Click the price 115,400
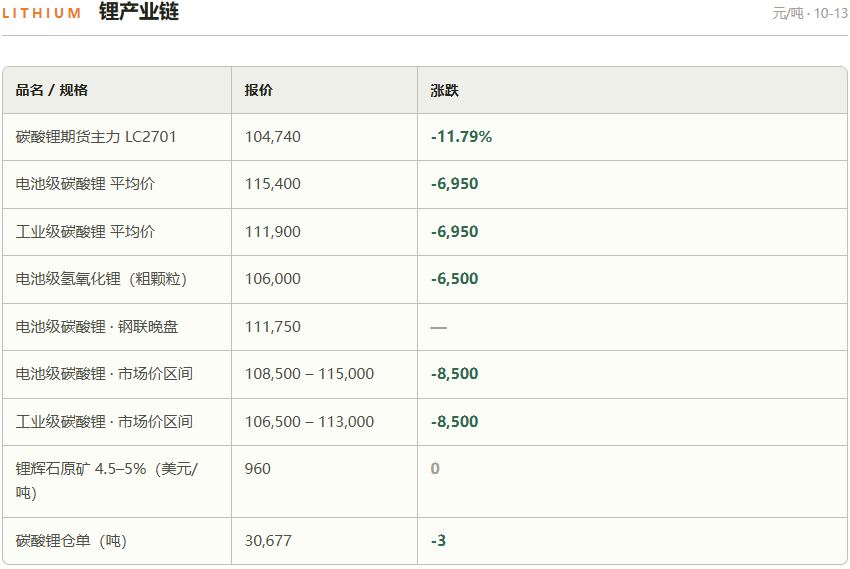The image size is (850, 569). tap(273, 184)
